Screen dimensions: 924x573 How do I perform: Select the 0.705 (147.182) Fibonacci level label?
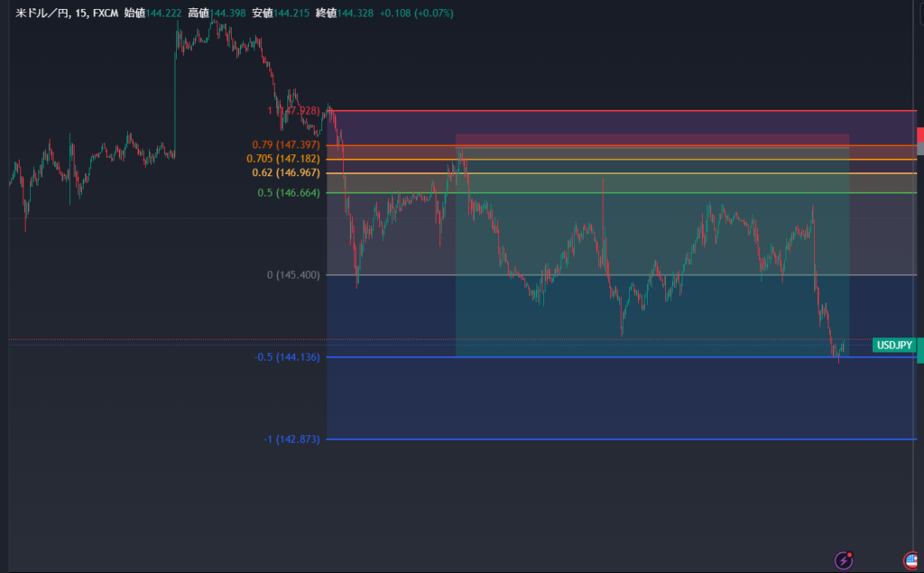tap(282, 159)
